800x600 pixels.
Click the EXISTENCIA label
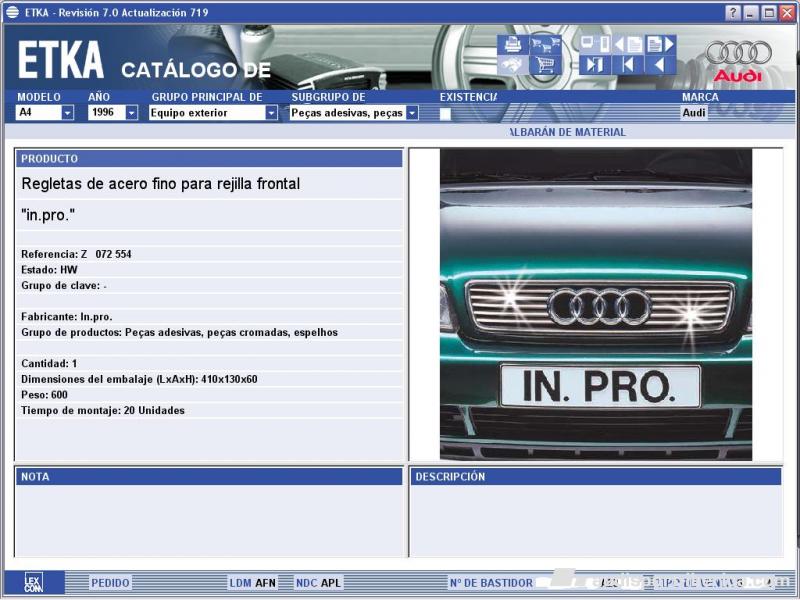point(468,97)
